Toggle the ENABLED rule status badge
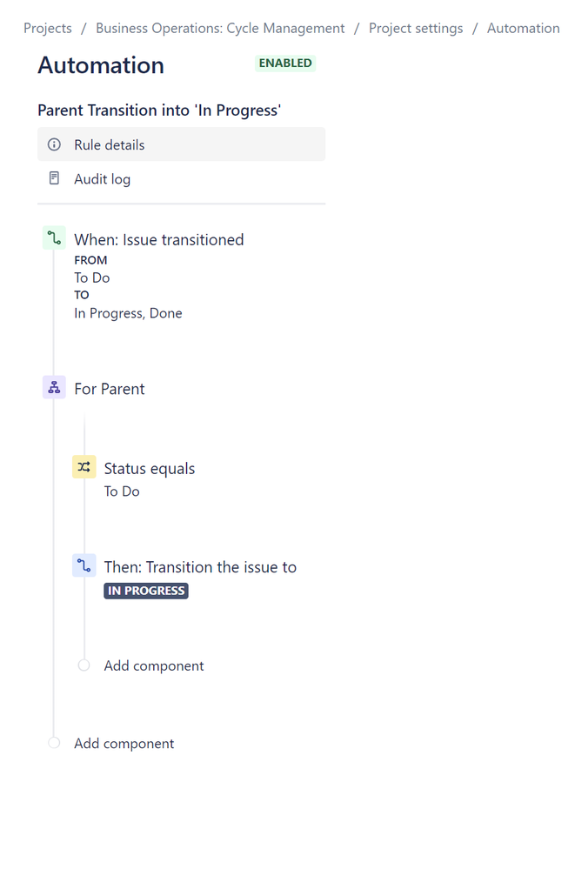Screen dimensions: 588x869 coord(285,64)
